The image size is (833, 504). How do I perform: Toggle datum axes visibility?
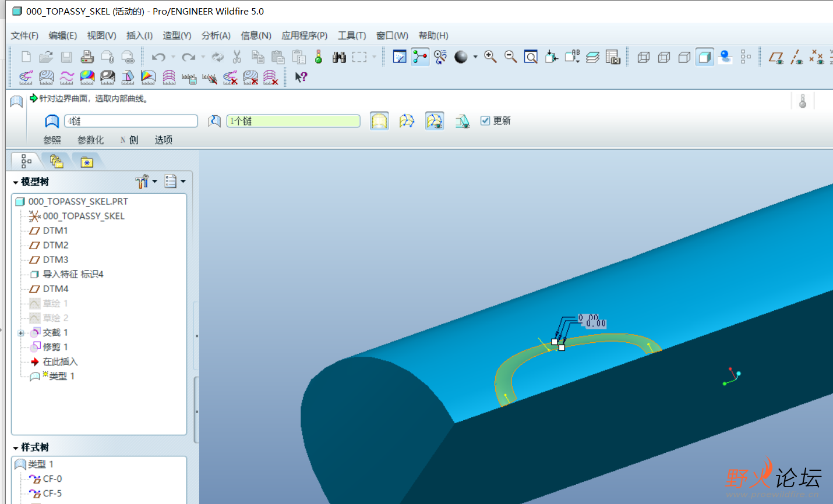[x=797, y=57]
